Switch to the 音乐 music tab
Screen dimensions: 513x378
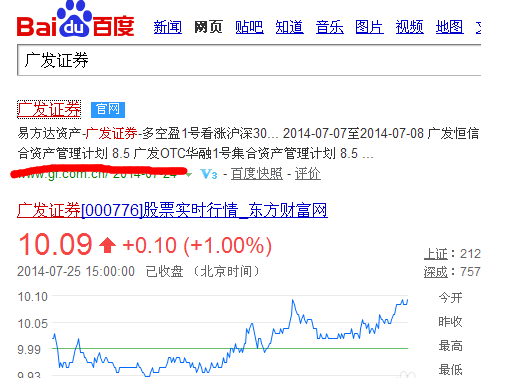(330, 27)
